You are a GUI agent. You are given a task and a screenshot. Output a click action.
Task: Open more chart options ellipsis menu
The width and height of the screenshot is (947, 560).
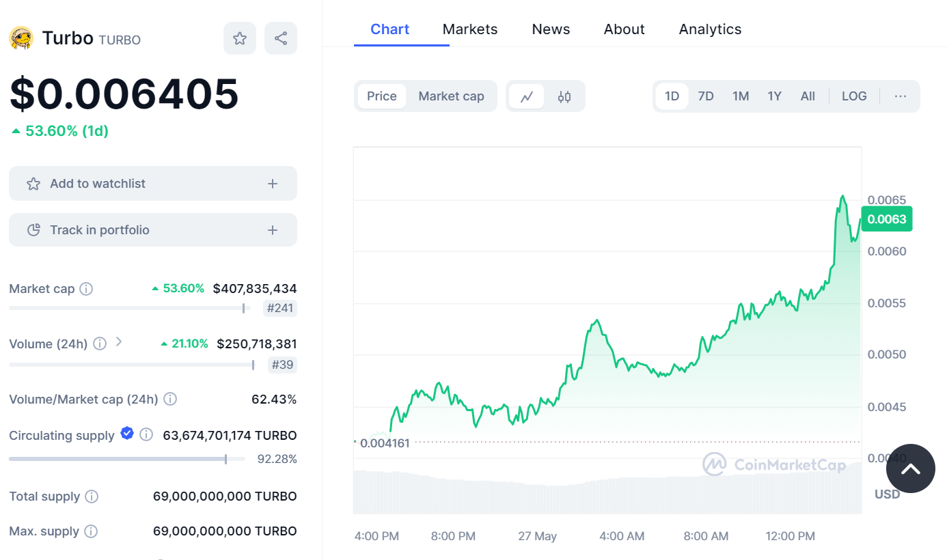(x=901, y=96)
